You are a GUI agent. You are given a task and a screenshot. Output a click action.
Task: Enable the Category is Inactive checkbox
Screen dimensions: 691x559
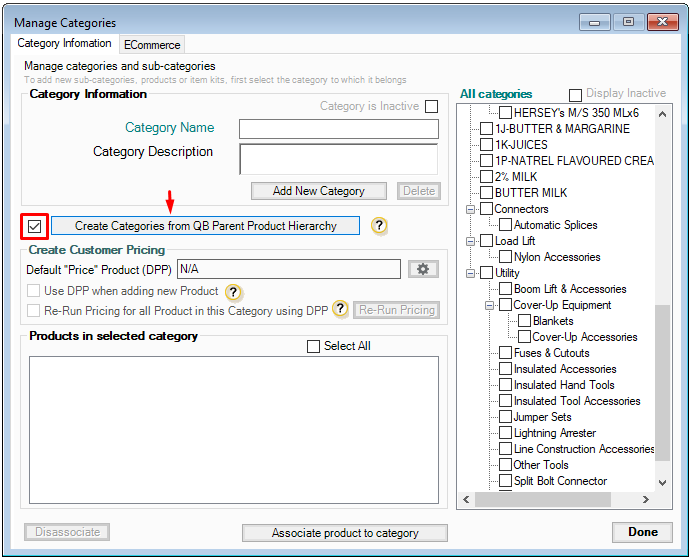(431, 107)
